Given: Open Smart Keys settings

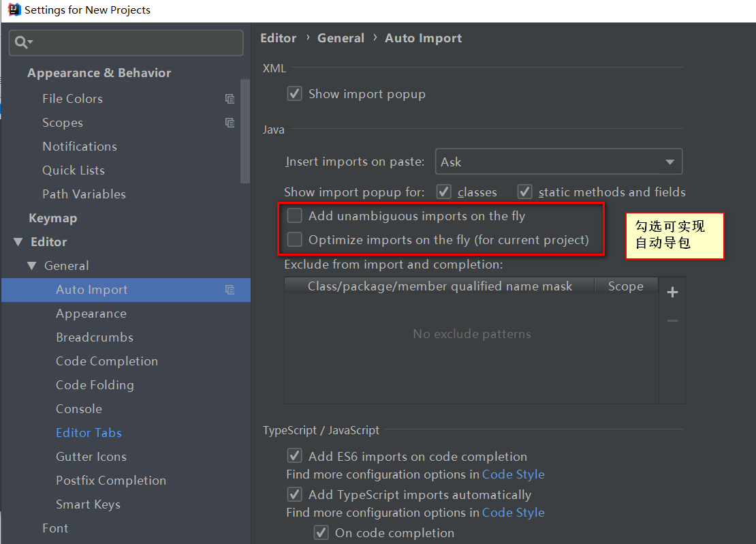Looking at the screenshot, I should tap(88, 504).
